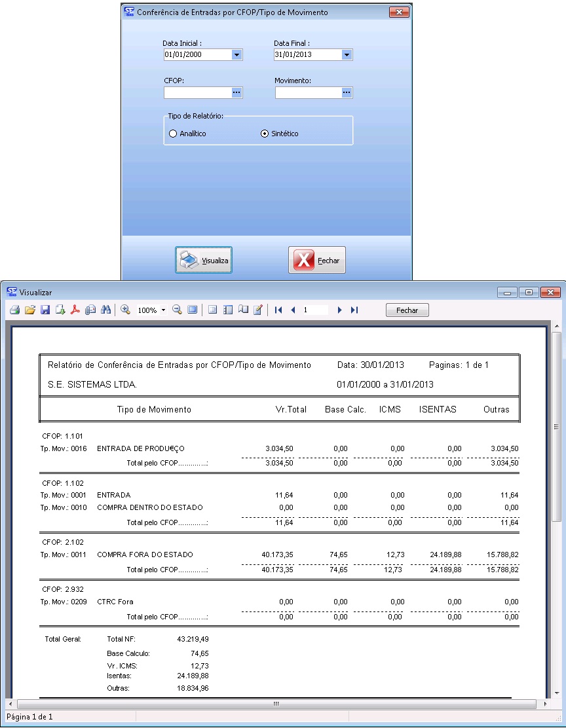The width and height of the screenshot is (566, 728).
Task: Expand the zoom percentage dropdown
Action: point(163,310)
